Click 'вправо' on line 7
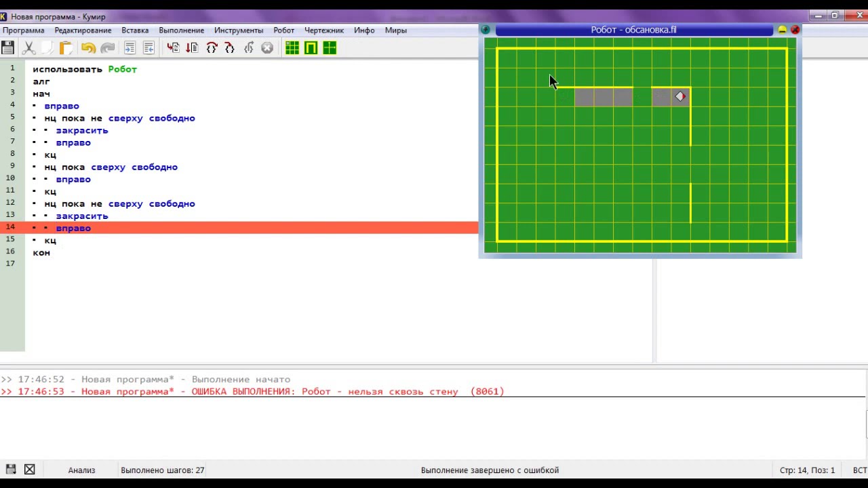 [x=73, y=142]
